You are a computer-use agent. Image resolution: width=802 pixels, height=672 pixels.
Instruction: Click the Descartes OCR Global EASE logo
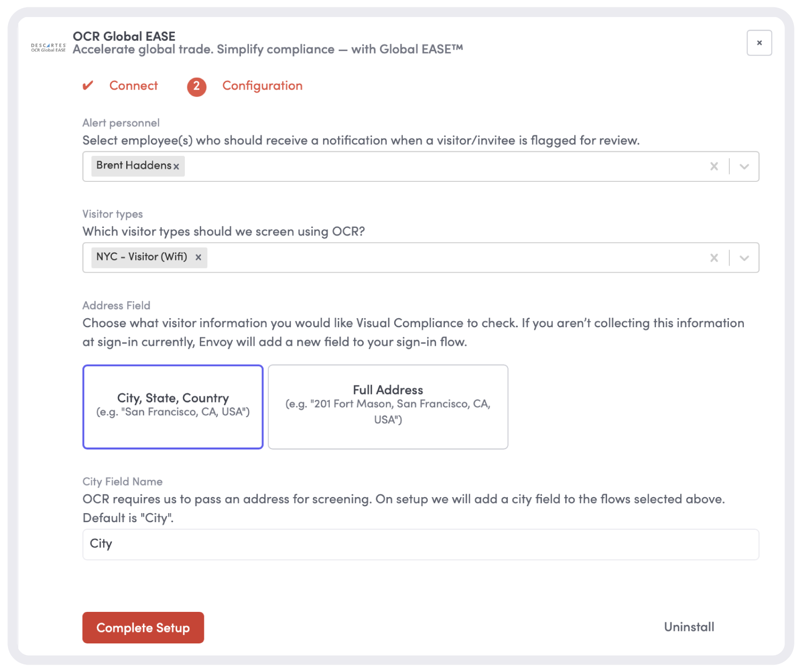[48, 48]
